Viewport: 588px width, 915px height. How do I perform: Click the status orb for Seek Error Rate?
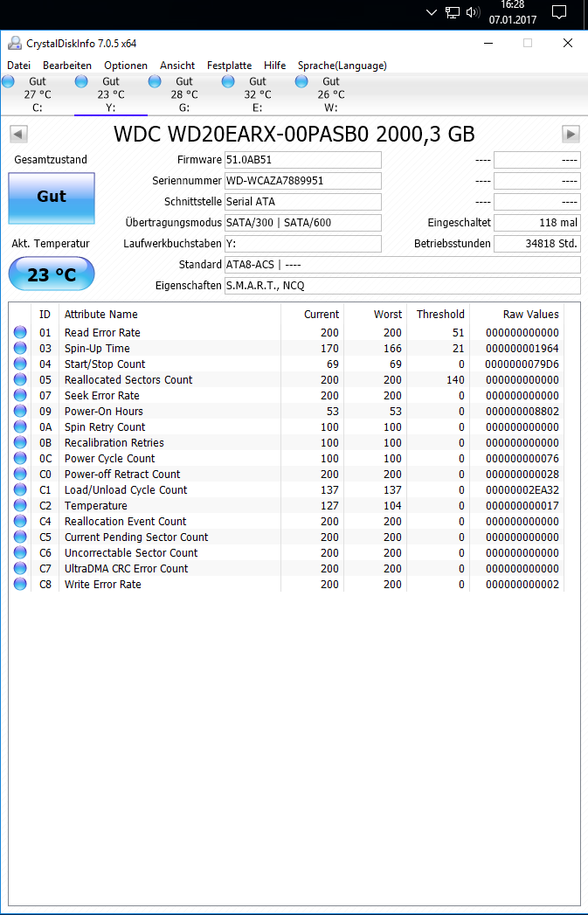pyautogui.click(x=20, y=396)
